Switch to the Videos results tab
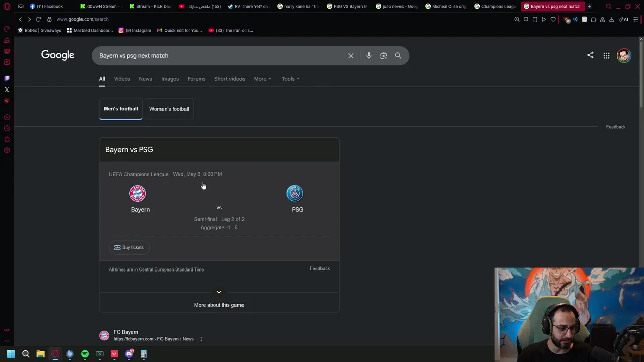This screenshot has width=644, height=362. coord(122,79)
